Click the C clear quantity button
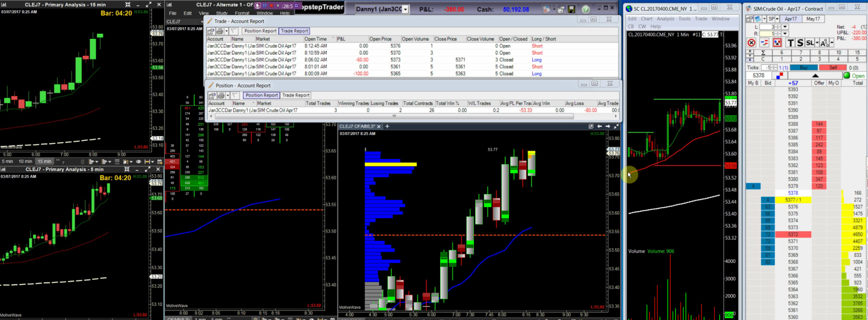 click(763, 59)
